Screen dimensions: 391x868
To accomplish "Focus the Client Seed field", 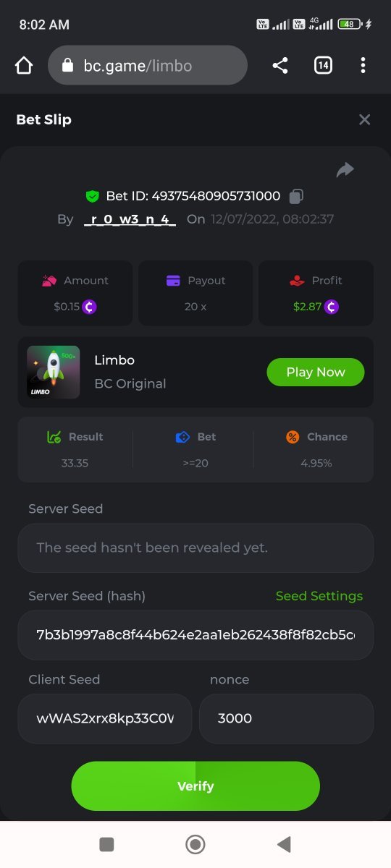I will (x=105, y=719).
